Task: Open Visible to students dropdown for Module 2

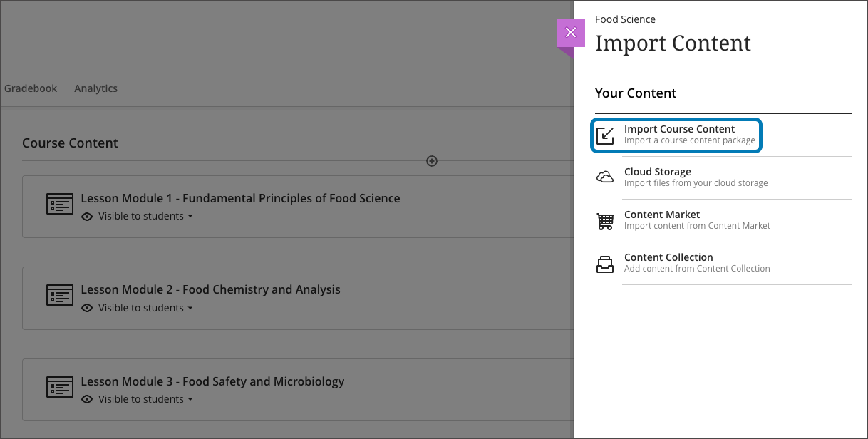Action: (x=145, y=309)
